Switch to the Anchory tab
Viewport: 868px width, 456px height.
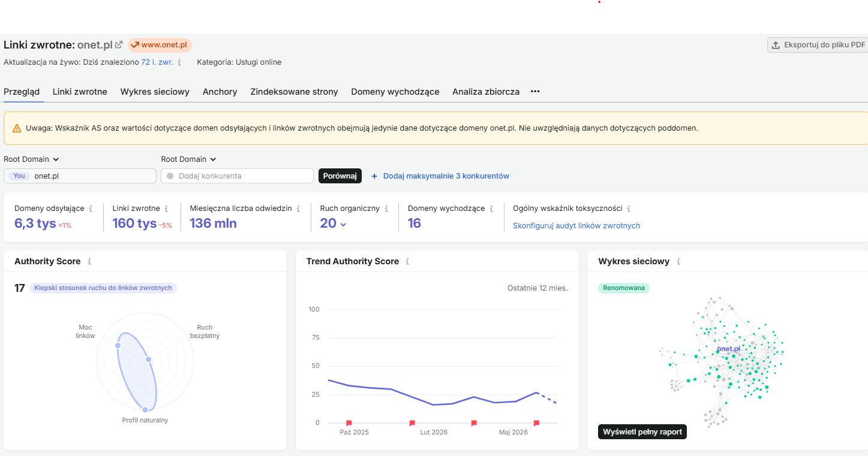(x=220, y=92)
